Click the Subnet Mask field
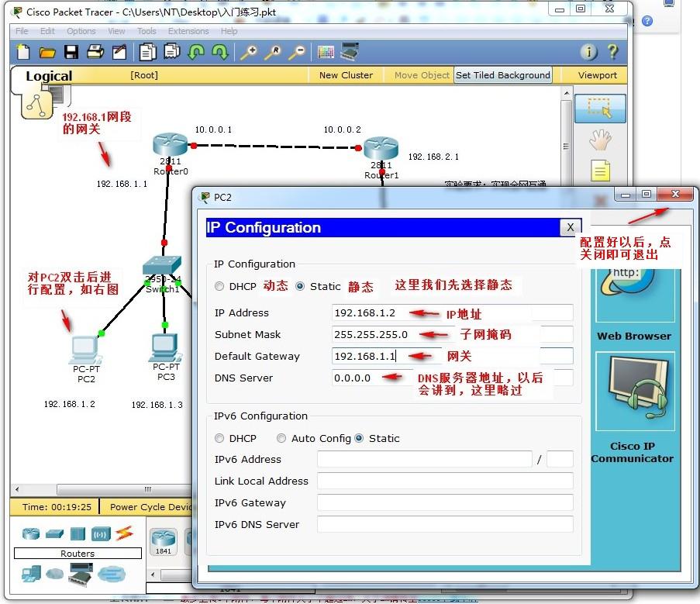This screenshot has width=700, height=604. 452,334
